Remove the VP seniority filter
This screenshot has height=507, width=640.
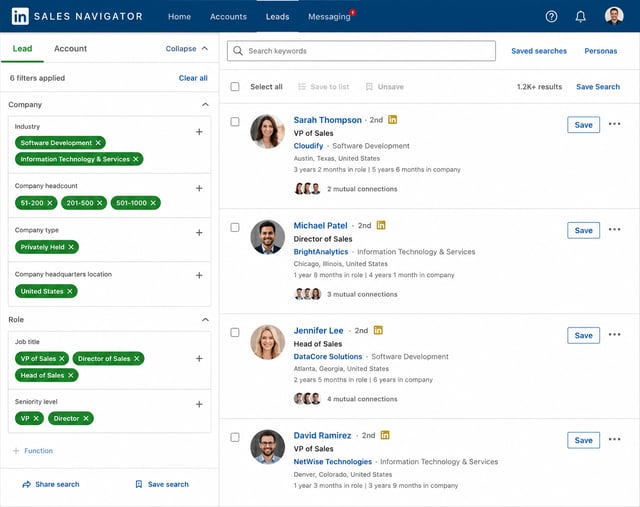[36, 418]
